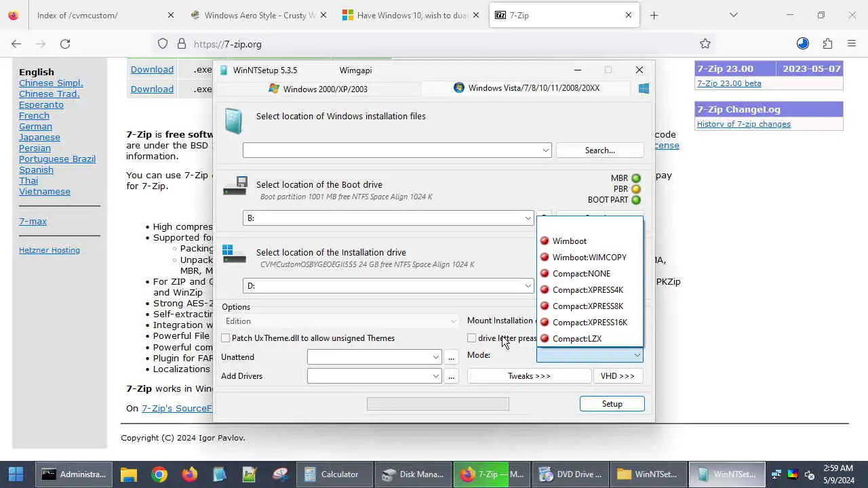Open History of 7-zip changes link
Viewport: 868px width, 488px height.
pyautogui.click(x=744, y=124)
